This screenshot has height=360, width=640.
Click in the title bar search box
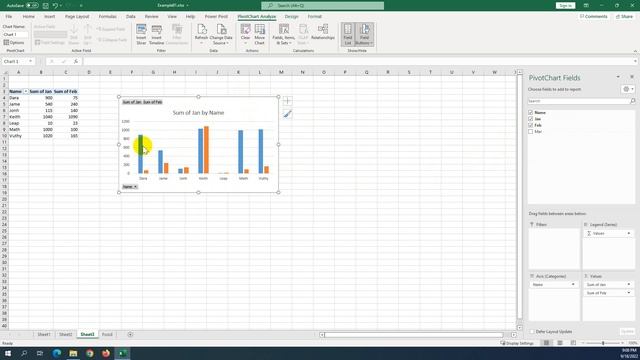[x=322, y=6]
